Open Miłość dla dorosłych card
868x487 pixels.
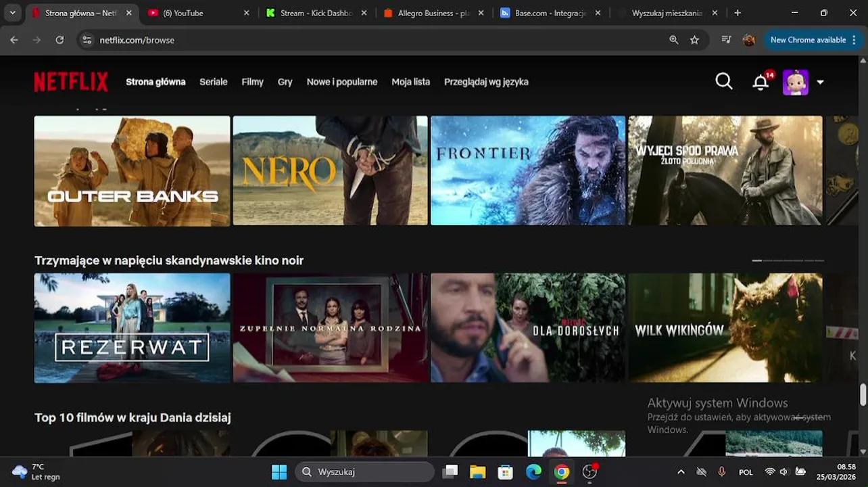(x=529, y=328)
